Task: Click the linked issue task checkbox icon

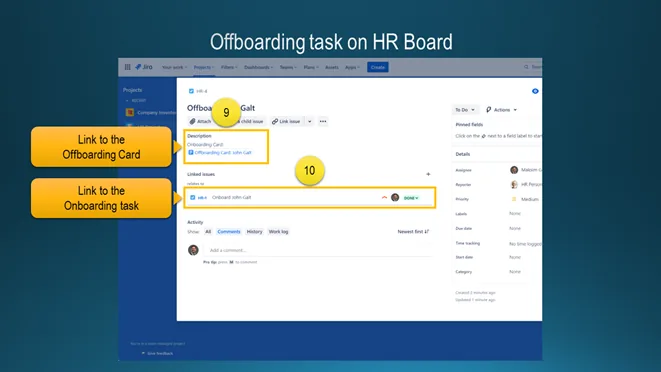Action: coord(193,197)
